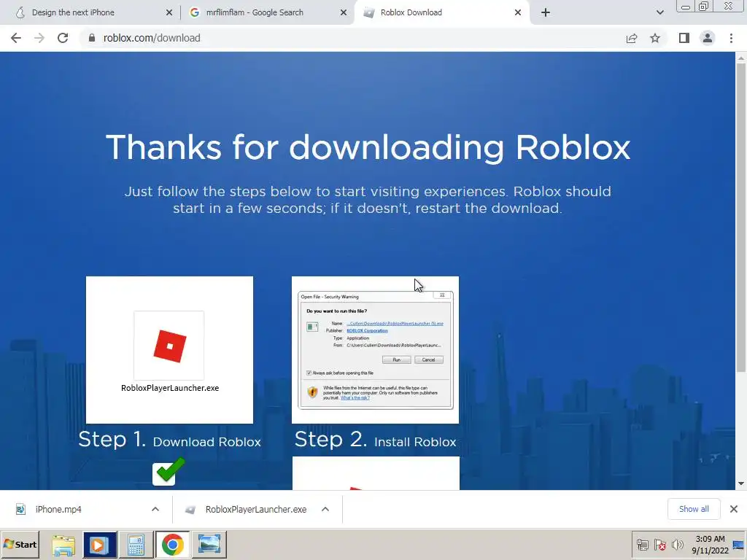Open the picture viewer taskbar icon
This screenshot has width=747, height=560.
[209, 545]
